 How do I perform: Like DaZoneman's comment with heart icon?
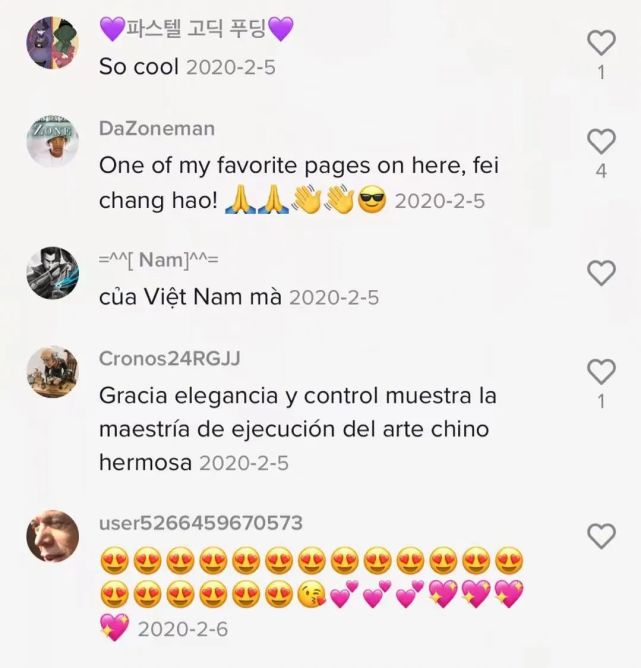pyautogui.click(x=601, y=141)
